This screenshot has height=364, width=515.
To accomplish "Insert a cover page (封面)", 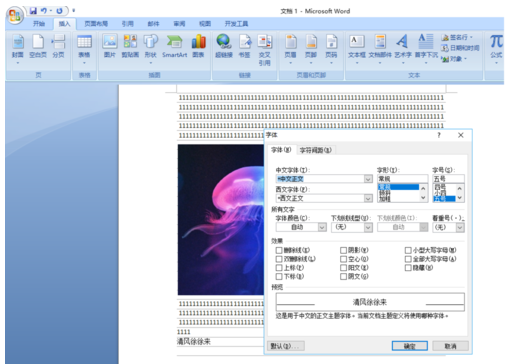I will (x=18, y=49).
